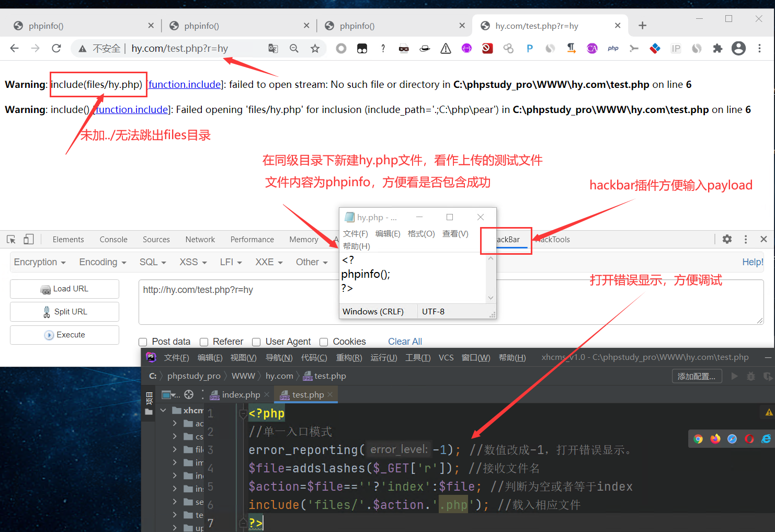Image resolution: width=775 pixels, height=532 pixels.
Task: Enable the Post data checkbox in HackBar
Action: coord(143,341)
